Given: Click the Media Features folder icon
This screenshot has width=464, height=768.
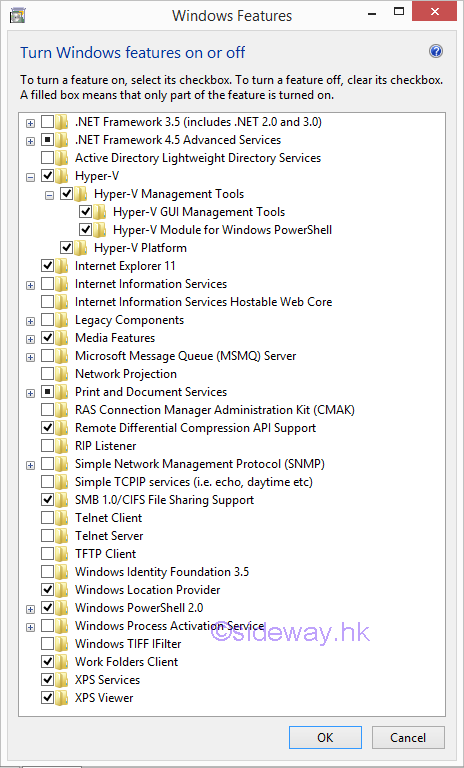Looking at the screenshot, I should (x=62, y=337).
